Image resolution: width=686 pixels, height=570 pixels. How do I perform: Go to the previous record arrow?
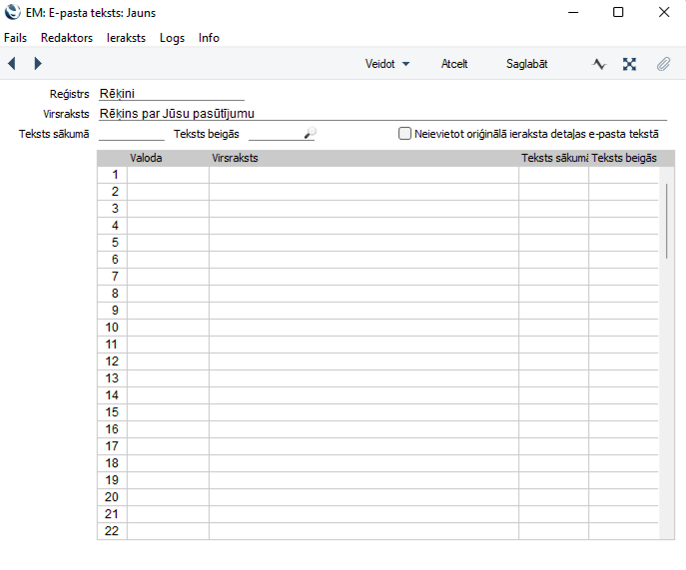tap(12, 64)
